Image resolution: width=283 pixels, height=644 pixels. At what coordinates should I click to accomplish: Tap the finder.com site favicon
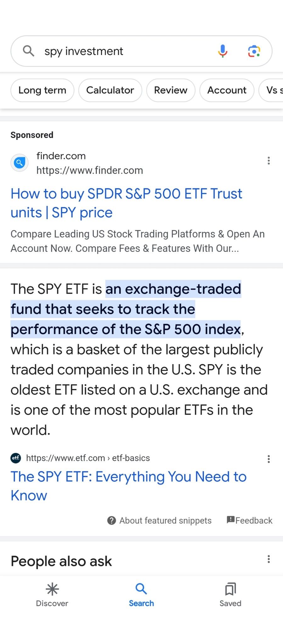coord(20,163)
